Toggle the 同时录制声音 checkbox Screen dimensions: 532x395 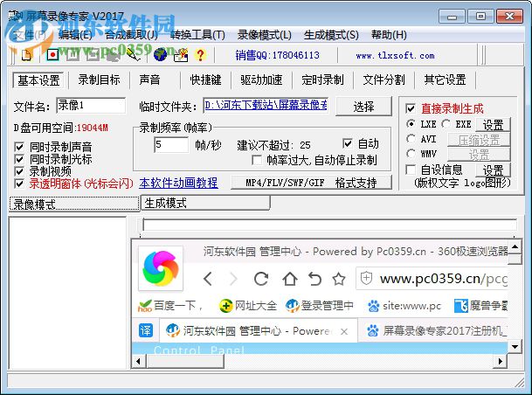tap(19, 147)
